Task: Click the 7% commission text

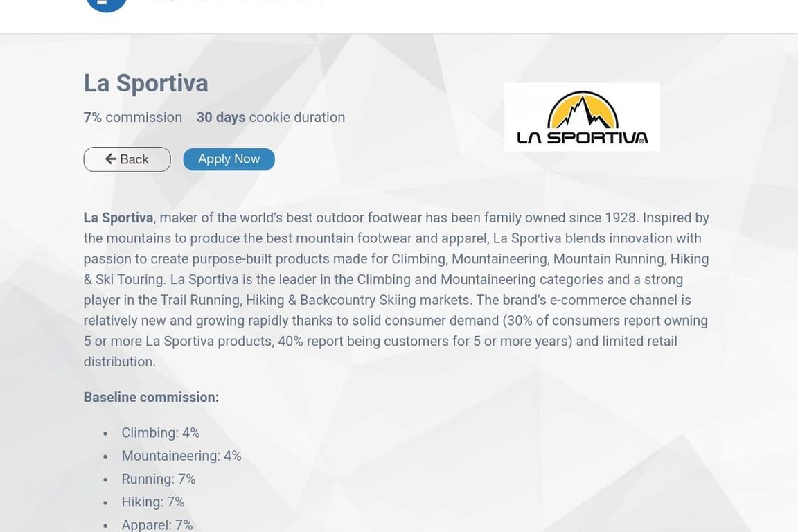Action: pos(133,117)
